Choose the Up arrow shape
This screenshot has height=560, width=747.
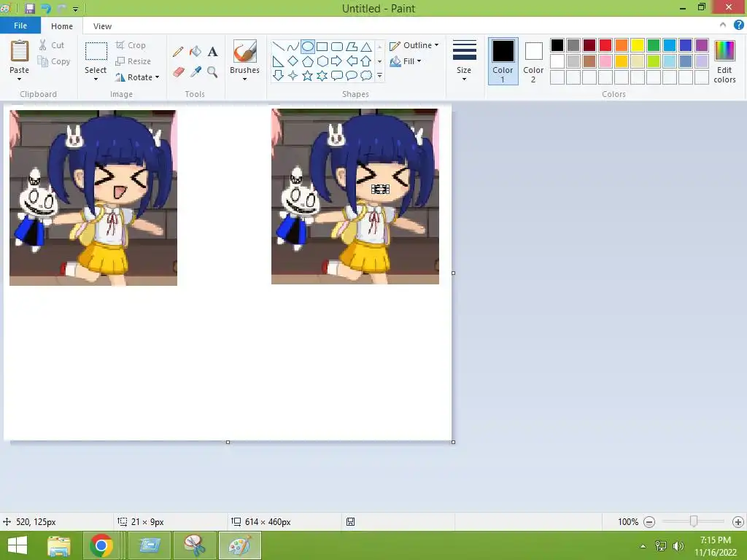[366, 61]
